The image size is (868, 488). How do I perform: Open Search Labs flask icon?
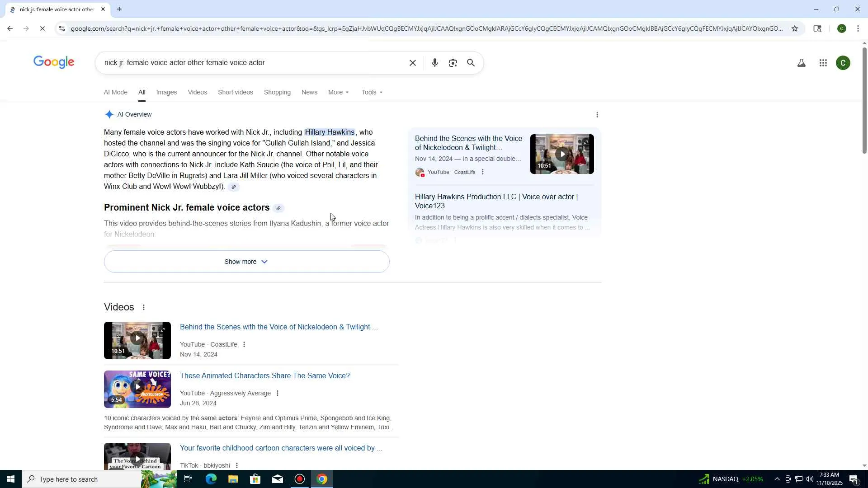801,63
